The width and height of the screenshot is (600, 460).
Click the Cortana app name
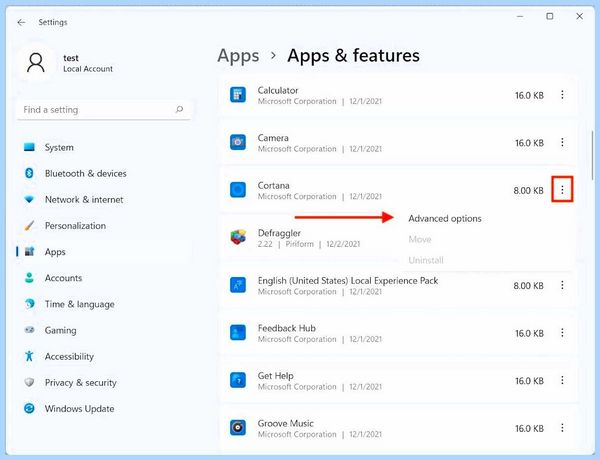tap(273, 186)
